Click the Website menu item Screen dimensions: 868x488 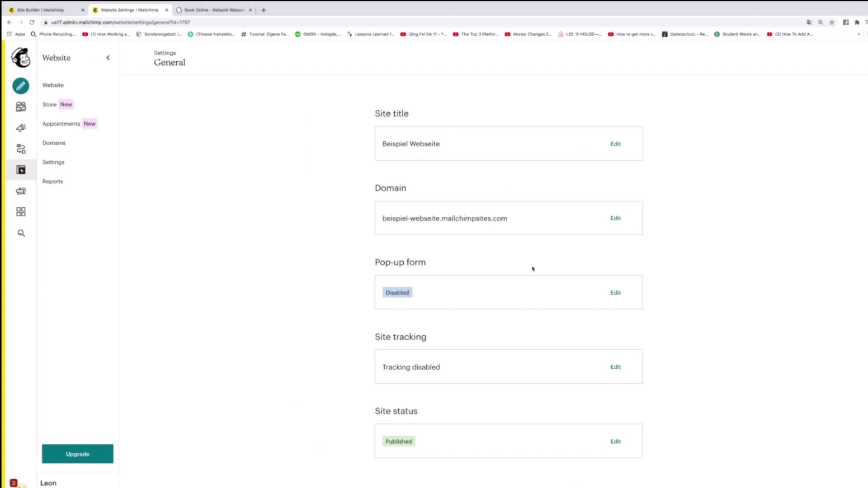(53, 84)
